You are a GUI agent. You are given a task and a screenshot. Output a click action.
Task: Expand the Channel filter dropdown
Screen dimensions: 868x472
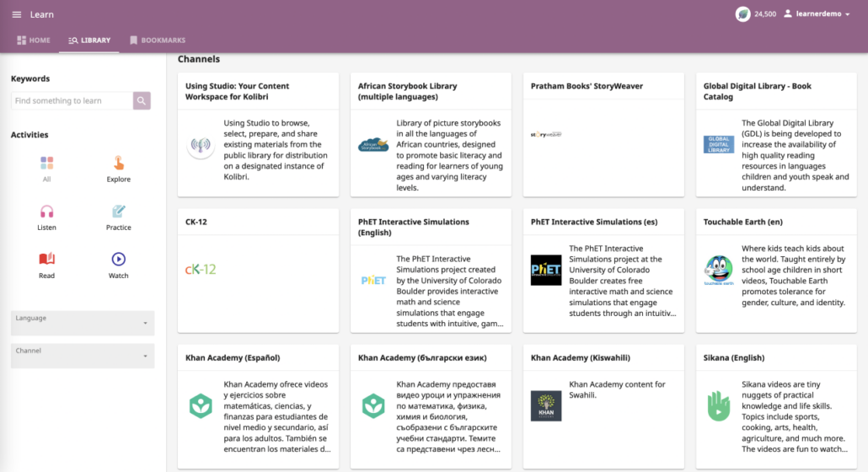coord(83,356)
